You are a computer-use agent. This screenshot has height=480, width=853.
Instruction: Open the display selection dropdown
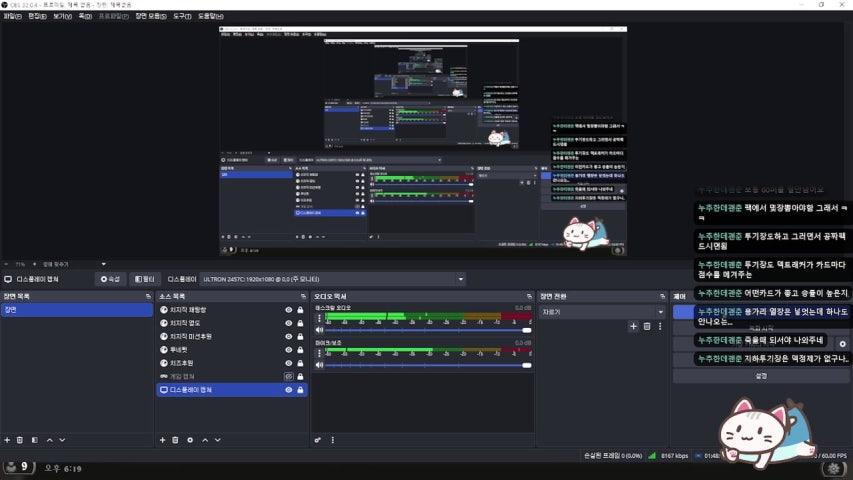(x=461, y=279)
